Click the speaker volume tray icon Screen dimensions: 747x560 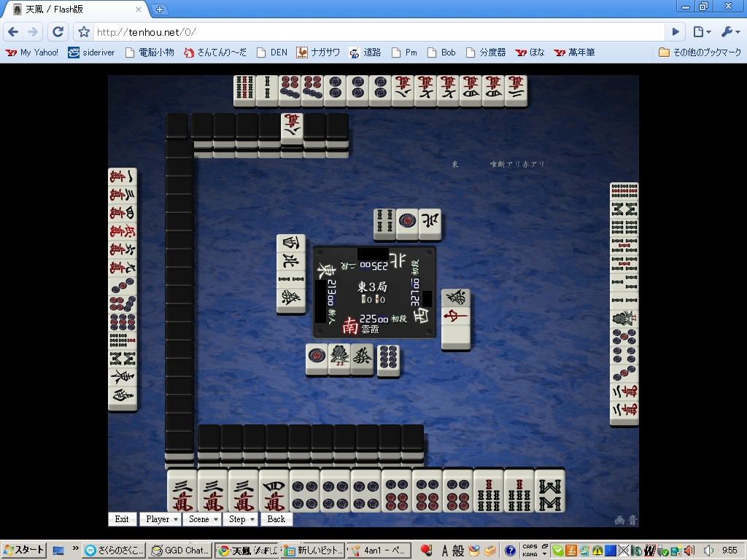[709, 551]
